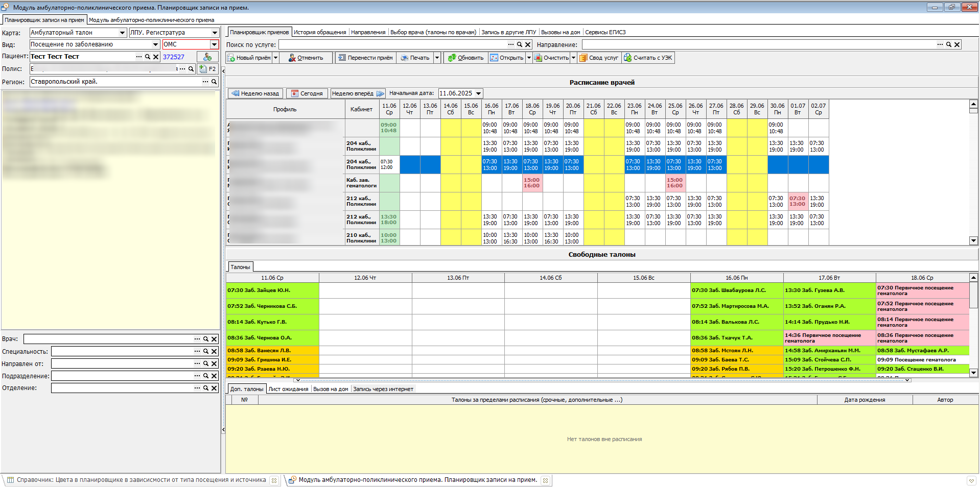
Task: Switch to Сервисы ЕГИСЗ tab
Action: [x=605, y=32]
